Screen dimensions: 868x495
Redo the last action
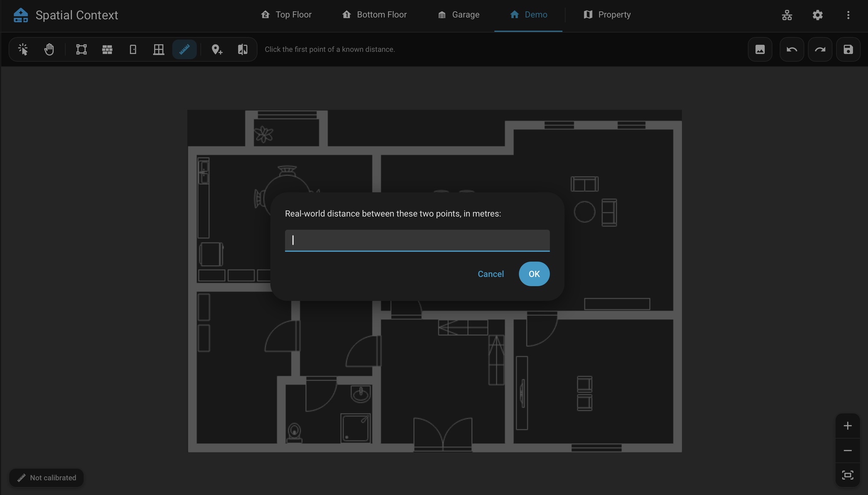point(820,49)
